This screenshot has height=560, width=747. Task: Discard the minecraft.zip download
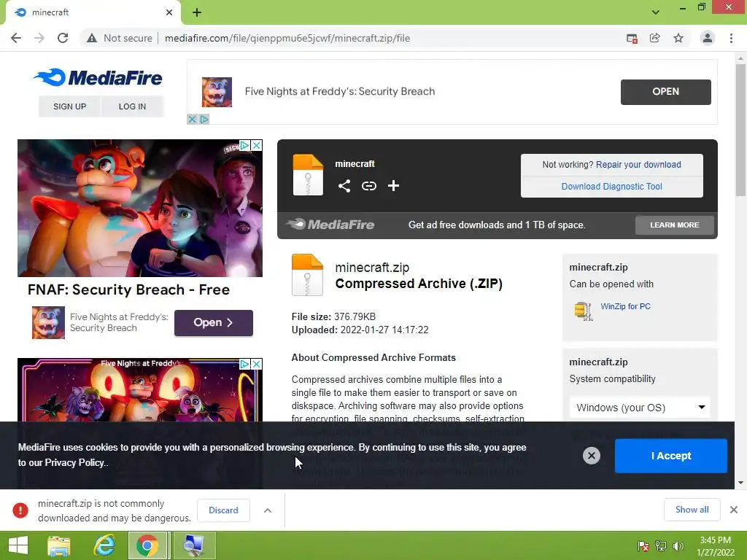(x=223, y=510)
